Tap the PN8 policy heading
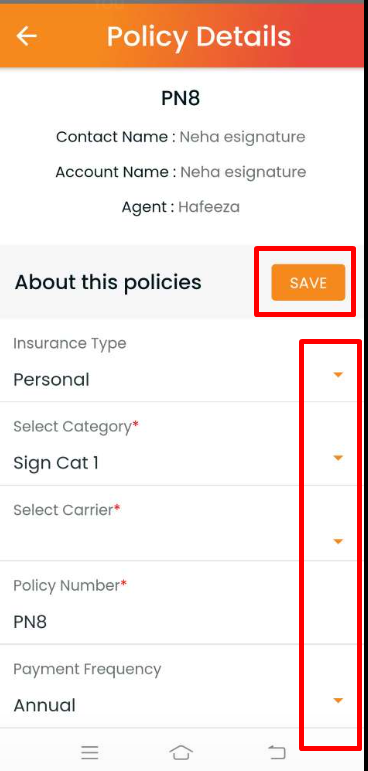 point(181,99)
